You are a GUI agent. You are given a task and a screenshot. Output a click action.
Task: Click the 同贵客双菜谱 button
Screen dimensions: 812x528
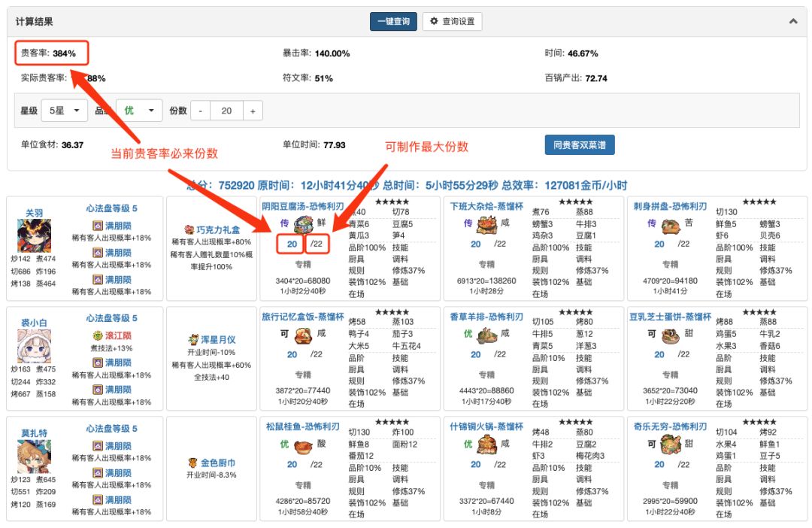(x=580, y=145)
